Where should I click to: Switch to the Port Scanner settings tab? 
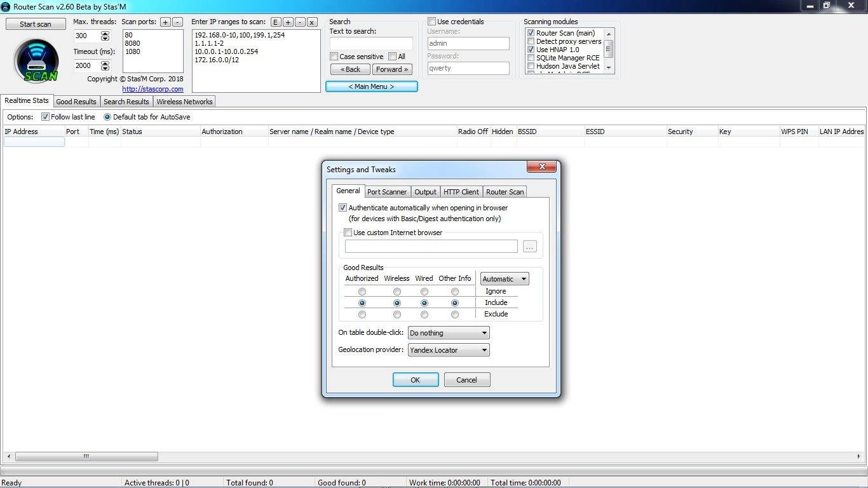(x=387, y=192)
